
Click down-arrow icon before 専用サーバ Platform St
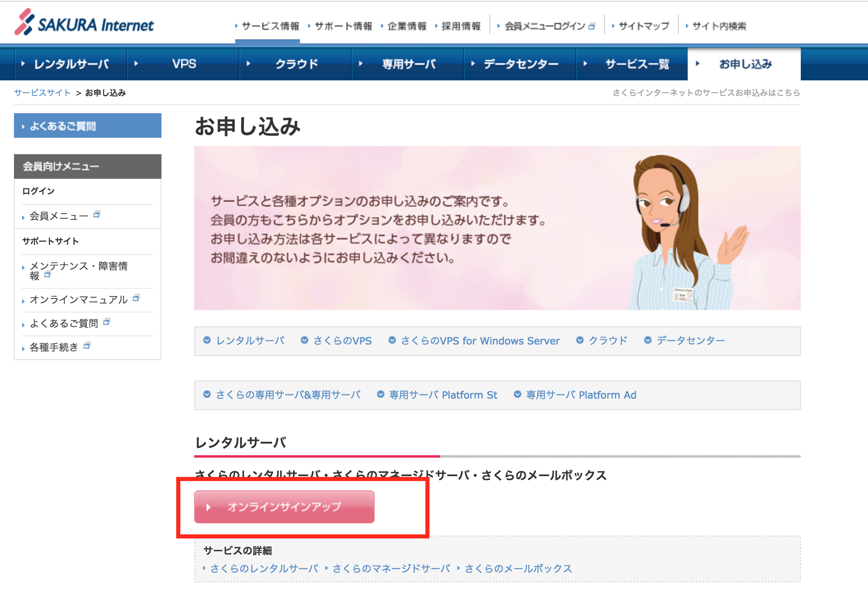[381, 394]
